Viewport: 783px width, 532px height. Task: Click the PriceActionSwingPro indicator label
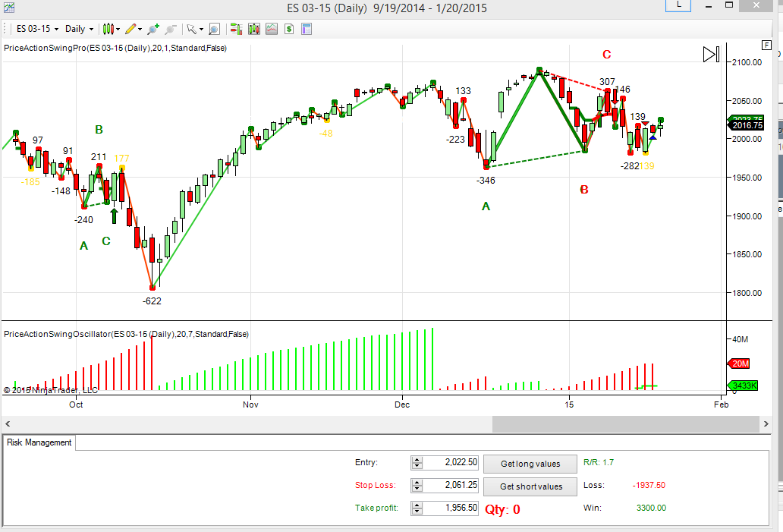115,48
